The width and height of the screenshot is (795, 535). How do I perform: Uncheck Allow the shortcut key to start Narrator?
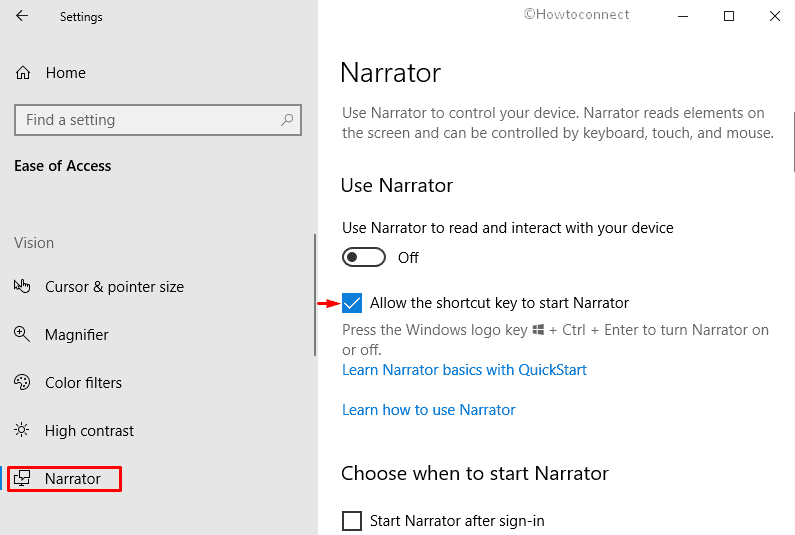coord(352,303)
